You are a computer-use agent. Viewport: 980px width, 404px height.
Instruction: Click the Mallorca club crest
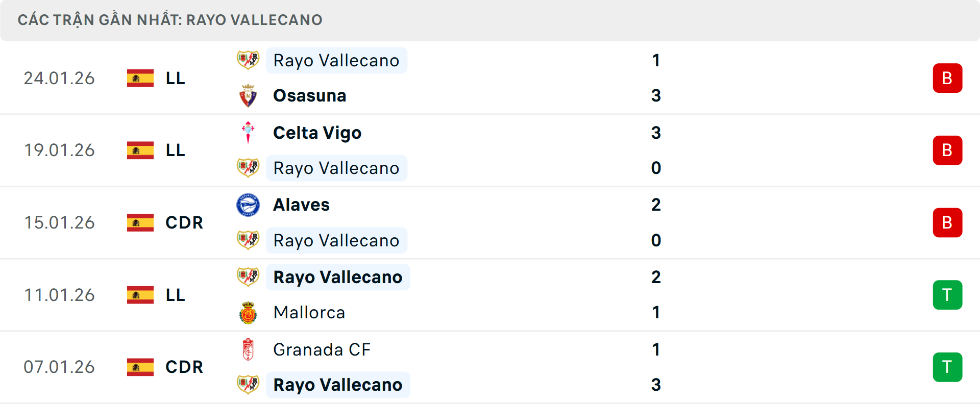[x=249, y=312]
